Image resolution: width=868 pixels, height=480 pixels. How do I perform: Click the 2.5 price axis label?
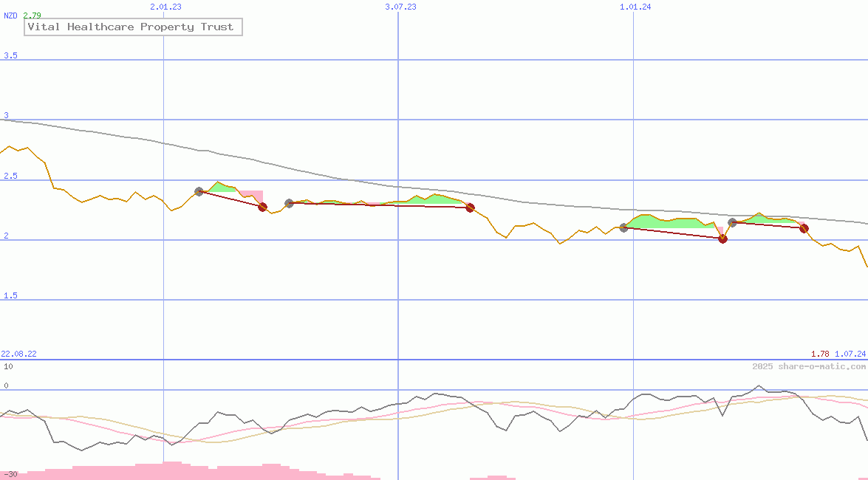[10, 176]
